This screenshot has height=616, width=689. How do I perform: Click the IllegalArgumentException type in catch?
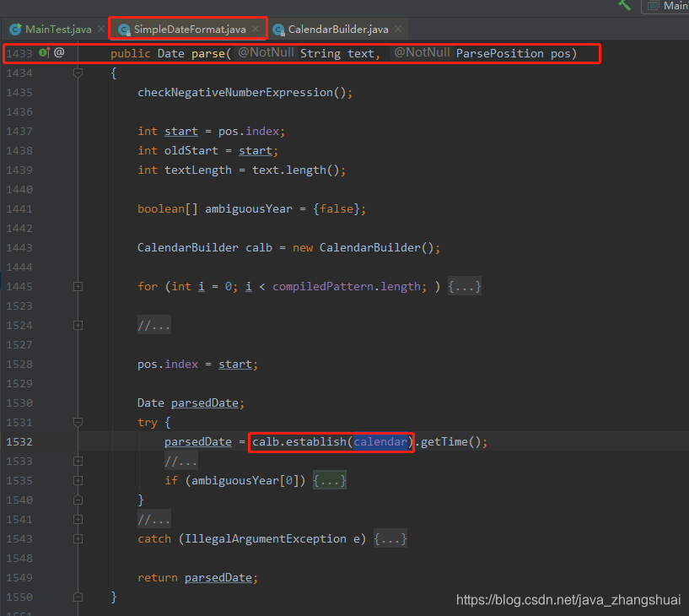pos(265,538)
